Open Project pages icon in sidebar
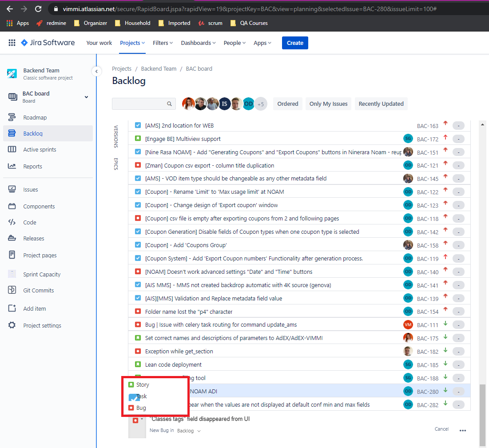 [12, 255]
